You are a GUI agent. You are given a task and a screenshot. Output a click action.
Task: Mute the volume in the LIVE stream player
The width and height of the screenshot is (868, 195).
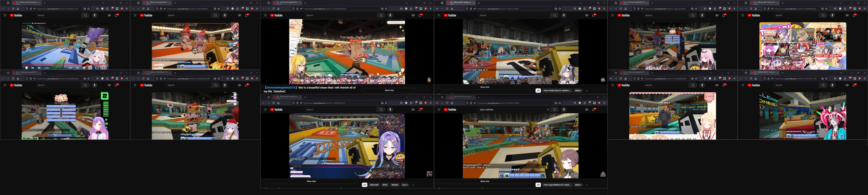pyautogui.click(x=39, y=68)
